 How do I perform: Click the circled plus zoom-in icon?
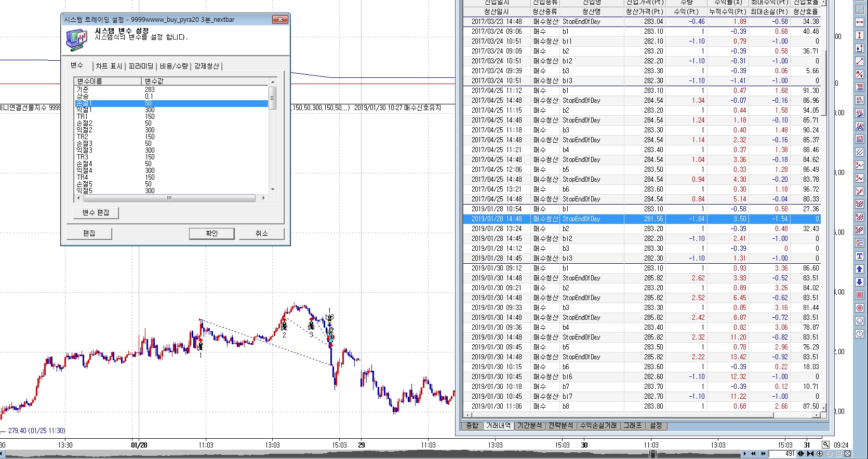[820, 454]
